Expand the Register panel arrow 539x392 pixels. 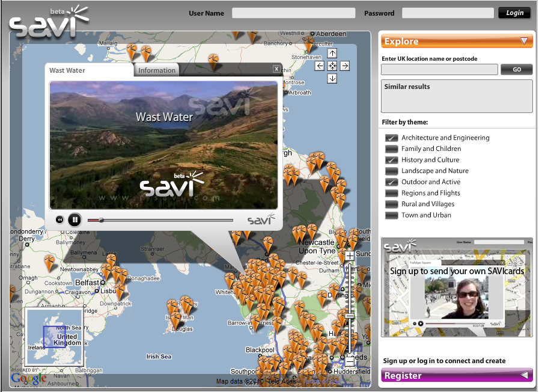point(525,375)
